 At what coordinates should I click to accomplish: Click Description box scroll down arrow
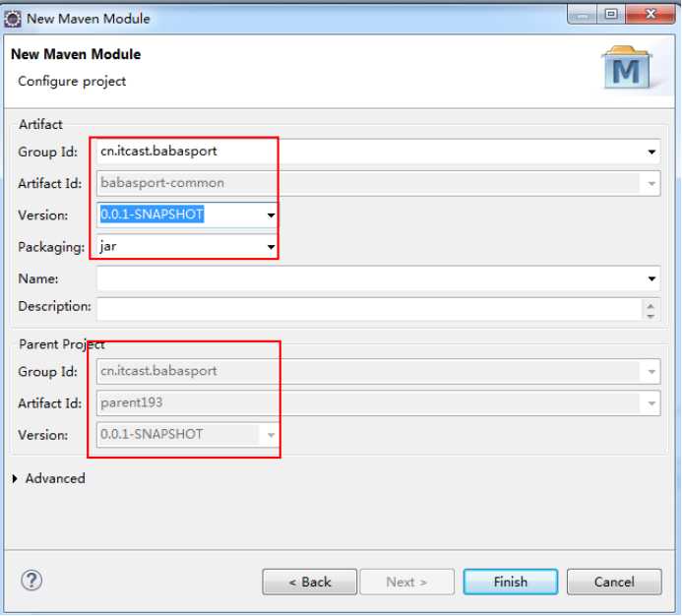651,316
